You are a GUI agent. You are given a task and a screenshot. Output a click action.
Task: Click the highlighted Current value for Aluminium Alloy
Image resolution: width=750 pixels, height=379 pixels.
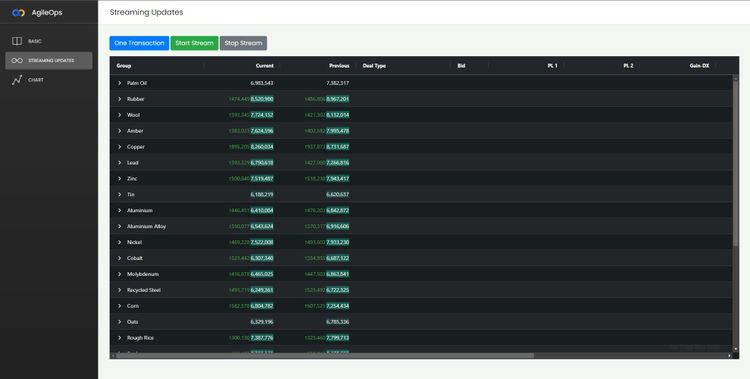click(262, 226)
